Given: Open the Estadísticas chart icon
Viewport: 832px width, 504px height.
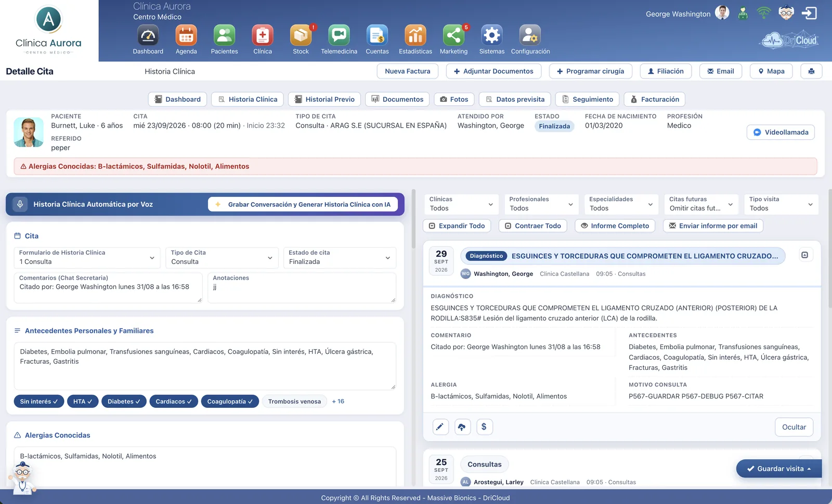Looking at the screenshot, I should coord(415,35).
